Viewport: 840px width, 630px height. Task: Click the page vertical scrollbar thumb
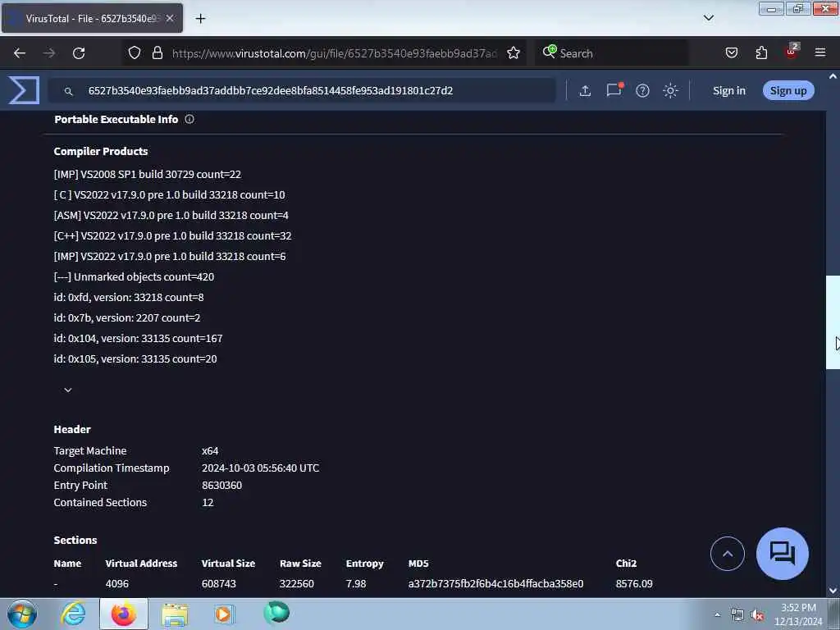[x=833, y=322]
